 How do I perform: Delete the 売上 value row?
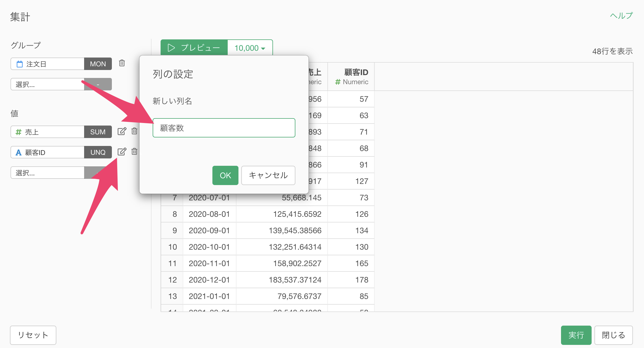point(134,131)
